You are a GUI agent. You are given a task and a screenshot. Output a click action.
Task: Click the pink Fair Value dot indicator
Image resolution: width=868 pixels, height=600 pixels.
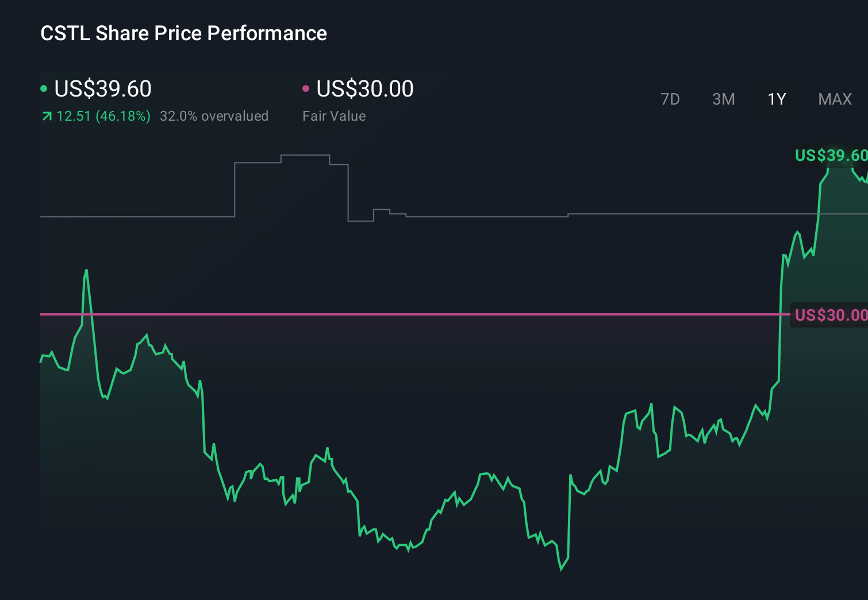(306, 88)
